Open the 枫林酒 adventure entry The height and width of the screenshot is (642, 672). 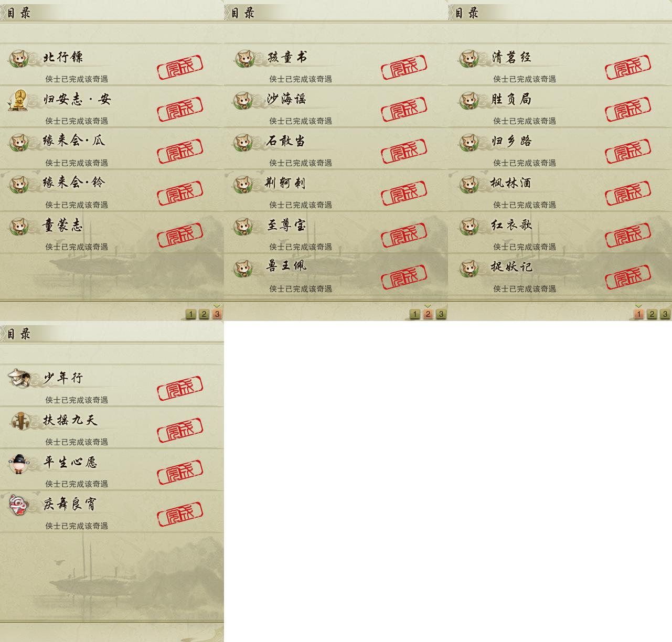click(x=560, y=190)
